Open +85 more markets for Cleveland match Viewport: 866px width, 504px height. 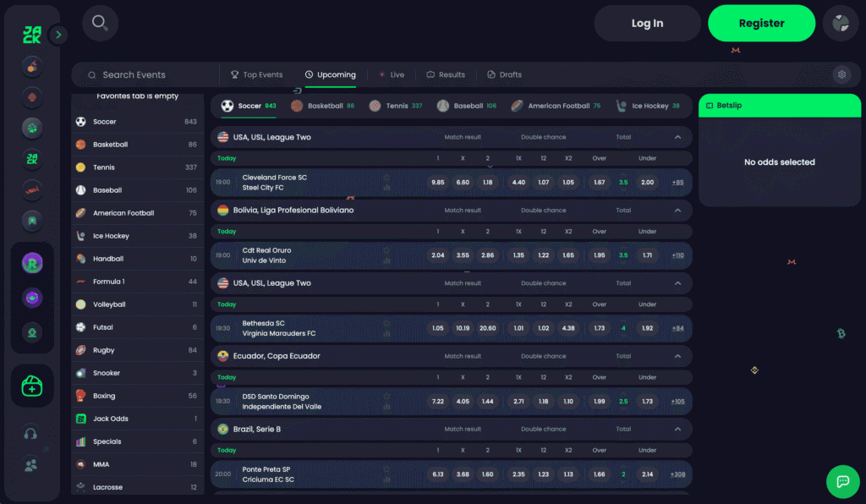(677, 182)
